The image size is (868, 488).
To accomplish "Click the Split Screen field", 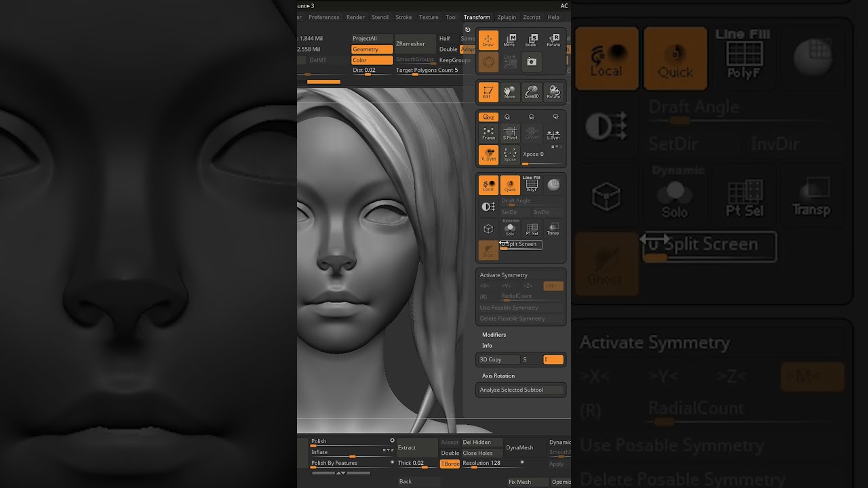I will tap(521, 245).
